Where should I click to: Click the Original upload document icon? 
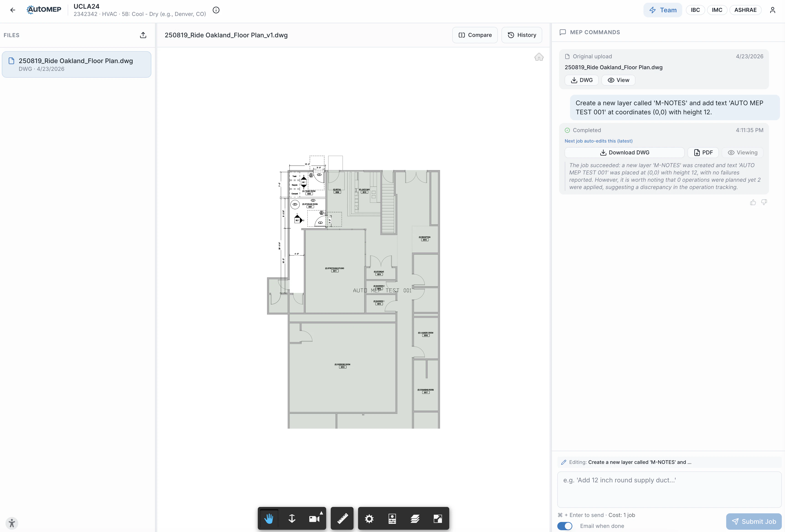pos(567,57)
